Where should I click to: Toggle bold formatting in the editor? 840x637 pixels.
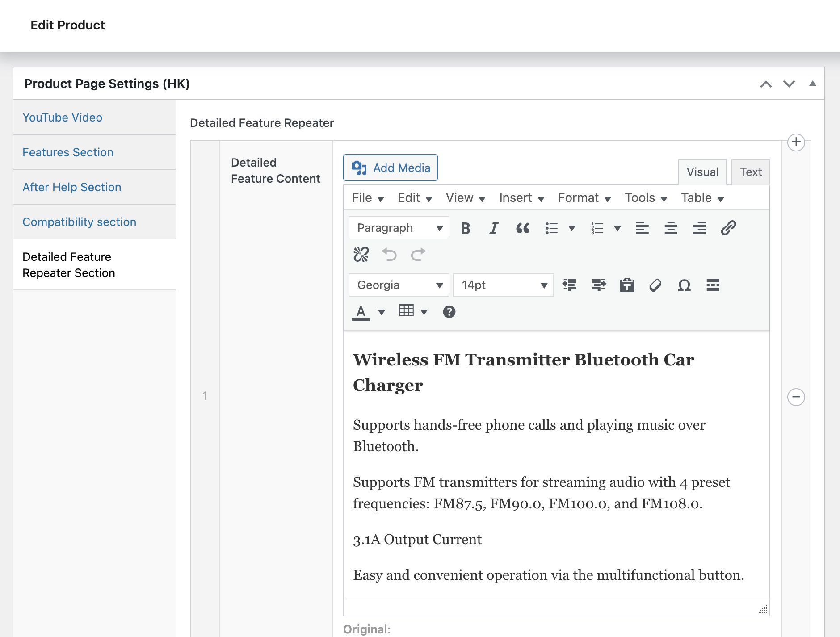(465, 228)
